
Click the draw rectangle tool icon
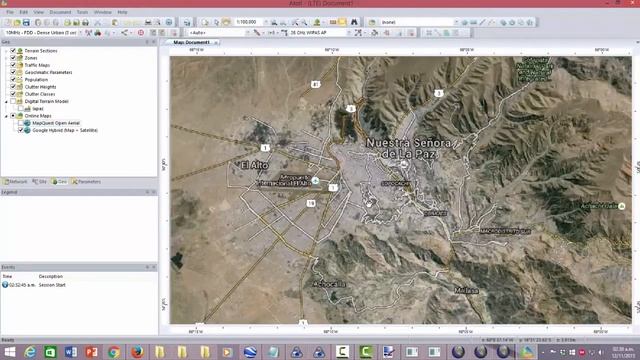coord(473,22)
